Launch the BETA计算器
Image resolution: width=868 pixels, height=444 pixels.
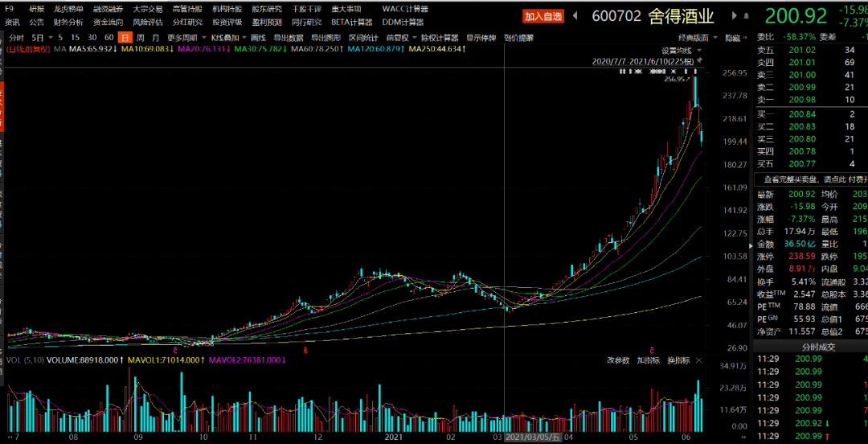[x=352, y=23]
